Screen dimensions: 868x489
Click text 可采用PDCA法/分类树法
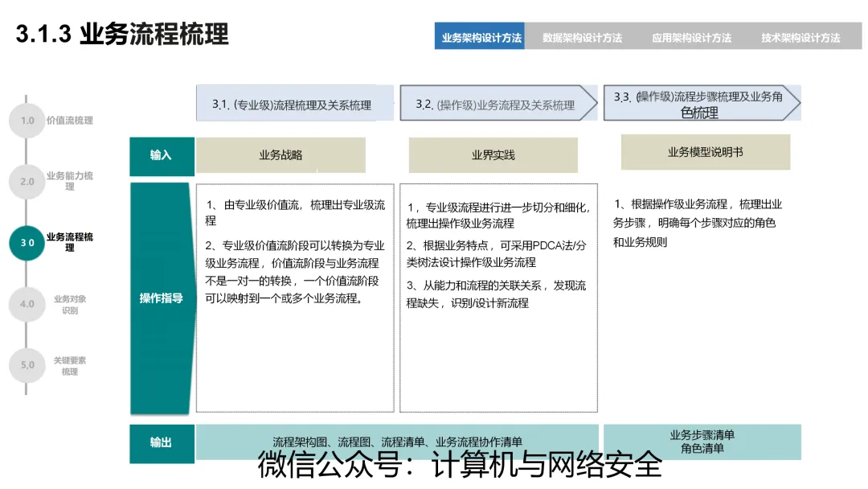click(496, 253)
